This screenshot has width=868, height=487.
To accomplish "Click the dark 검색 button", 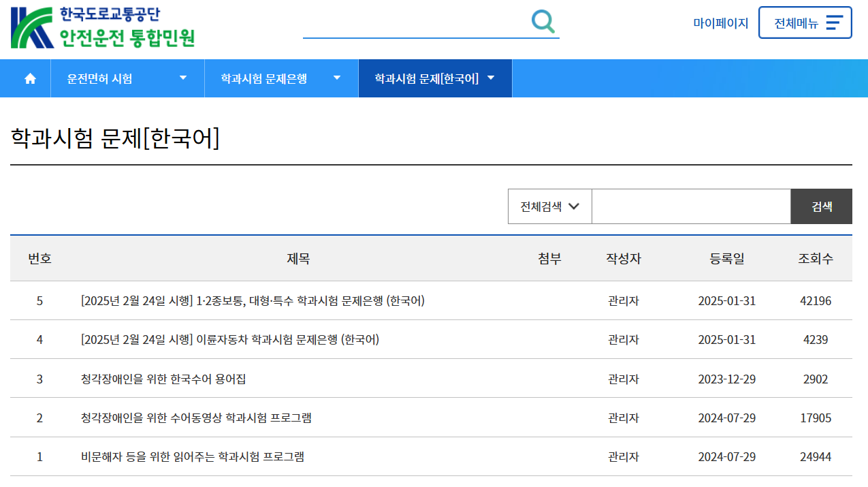I will (822, 206).
